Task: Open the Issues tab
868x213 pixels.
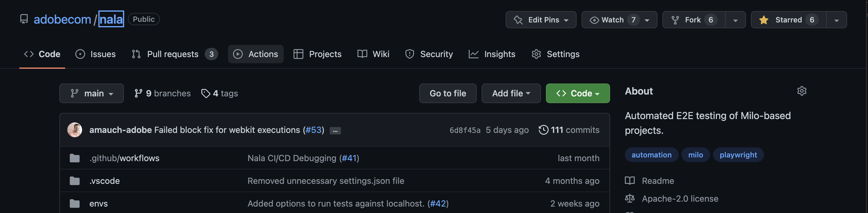Action: click(96, 54)
